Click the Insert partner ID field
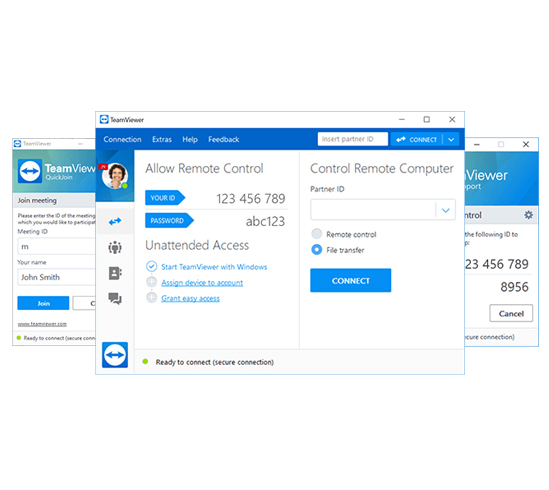This screenshot has width=549, height=490. tap(353, 139)
